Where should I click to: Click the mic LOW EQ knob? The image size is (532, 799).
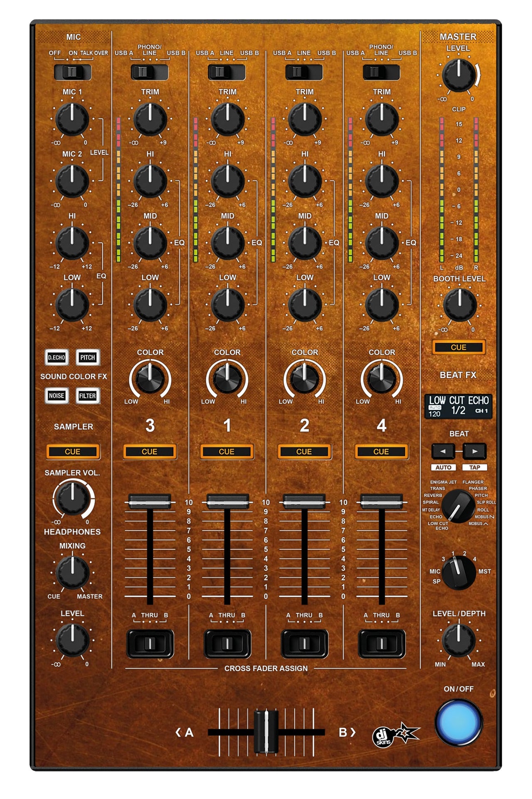(x=72, y=305)
